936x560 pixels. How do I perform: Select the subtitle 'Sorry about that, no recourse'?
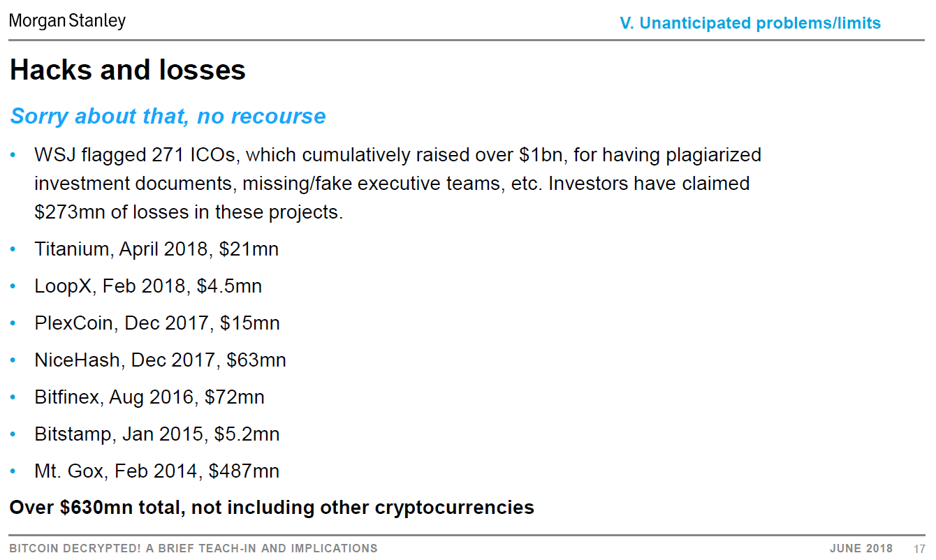pos(168,116)
